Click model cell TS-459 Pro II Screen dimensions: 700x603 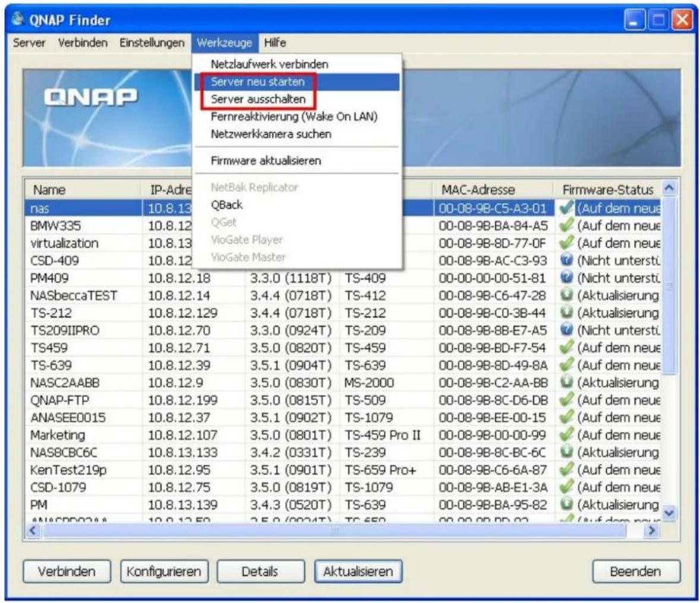[382, 434]
